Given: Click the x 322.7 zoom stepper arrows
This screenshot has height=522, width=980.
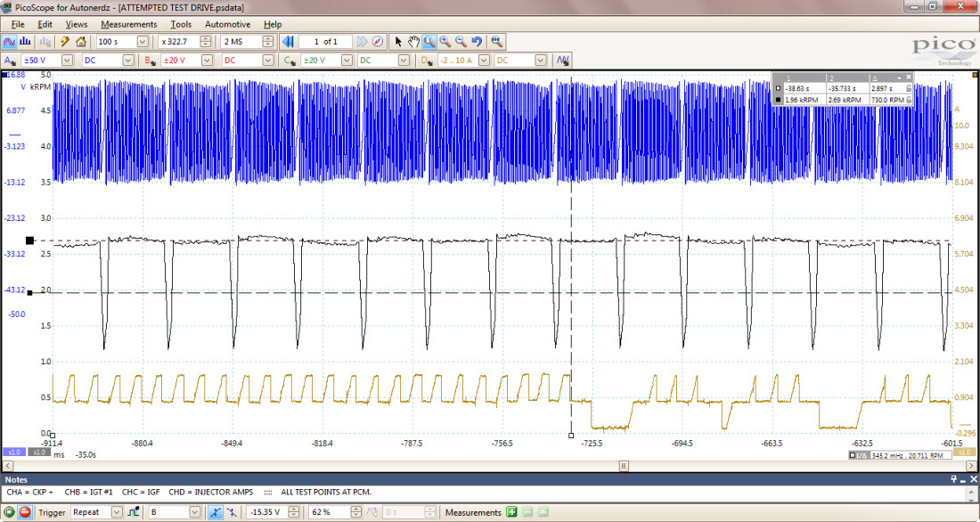Looking at the screenshot, I should (x=205, y=42).
